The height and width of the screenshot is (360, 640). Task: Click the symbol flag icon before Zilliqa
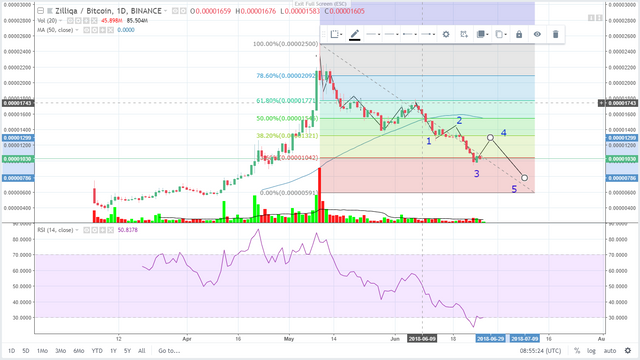(50, 11)
